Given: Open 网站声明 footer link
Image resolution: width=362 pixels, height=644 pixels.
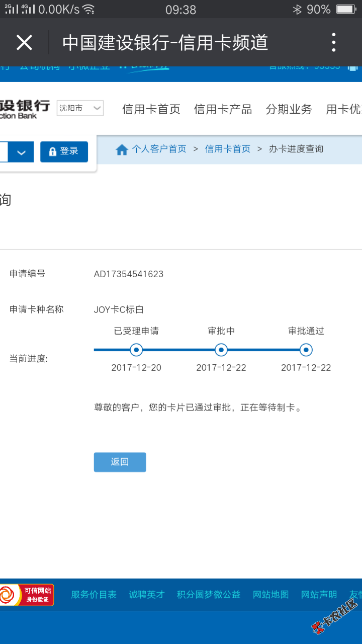Looking at the screenshot, I should pos(319,594).
